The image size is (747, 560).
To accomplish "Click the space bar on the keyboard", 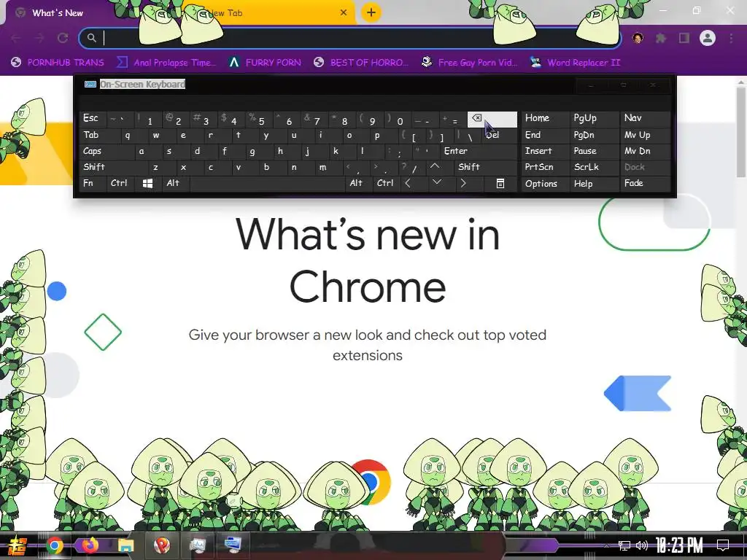I will point(267,183).
